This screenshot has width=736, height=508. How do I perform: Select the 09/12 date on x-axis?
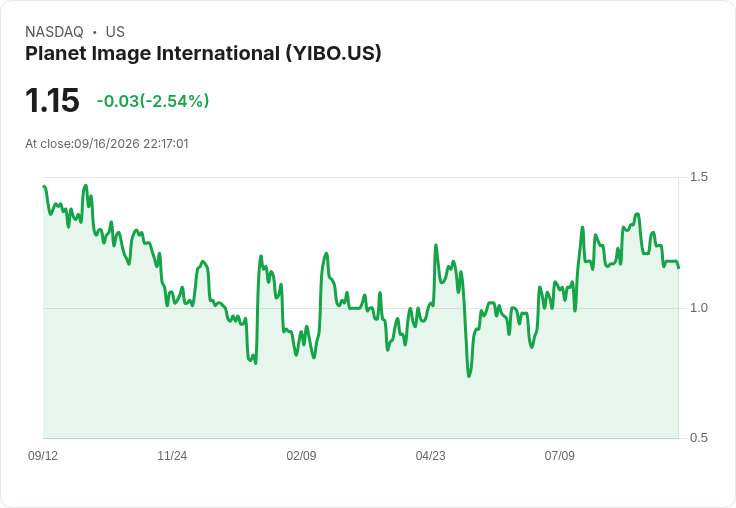coord(43,455)
